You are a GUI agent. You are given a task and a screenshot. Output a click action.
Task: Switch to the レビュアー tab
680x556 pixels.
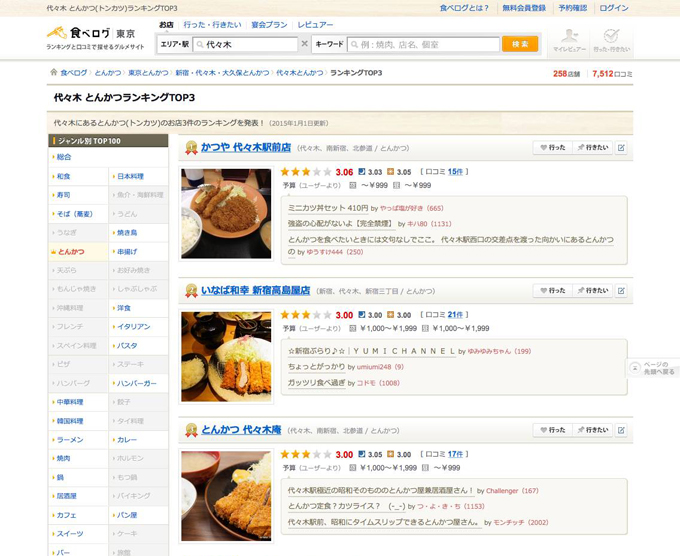316,23
